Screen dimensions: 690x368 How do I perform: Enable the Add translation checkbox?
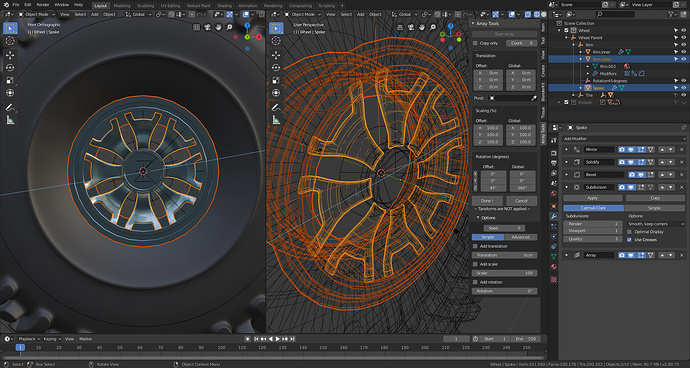(475, 246)
